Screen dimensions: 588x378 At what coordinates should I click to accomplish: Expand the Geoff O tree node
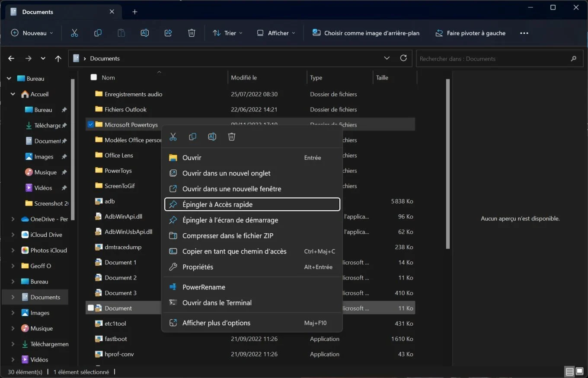point(13,266)
